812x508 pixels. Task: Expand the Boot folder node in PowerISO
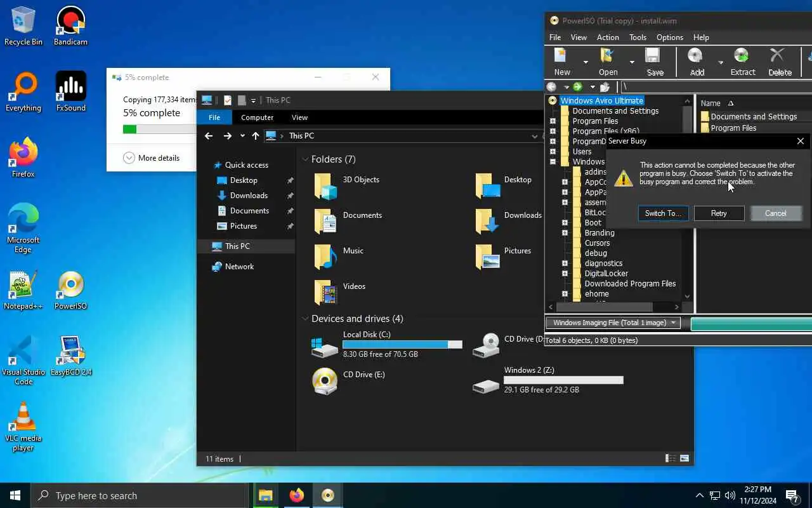565,223
